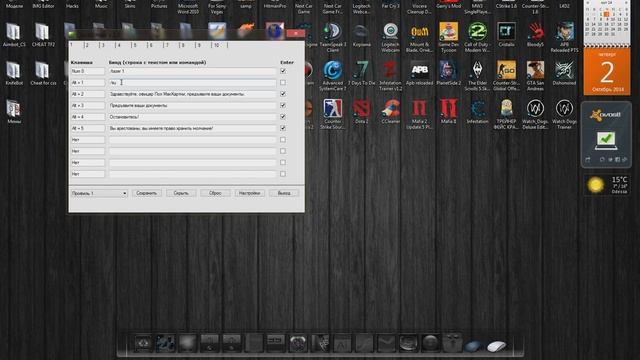Switch to tab 10 in binder window
The image size is (640, 360).
pos(220,45)
